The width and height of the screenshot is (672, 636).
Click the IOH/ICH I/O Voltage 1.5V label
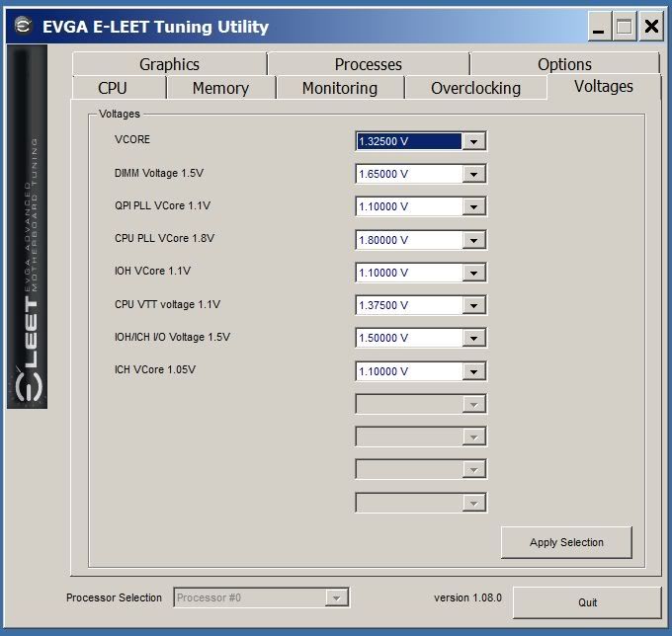coord(172,337)
